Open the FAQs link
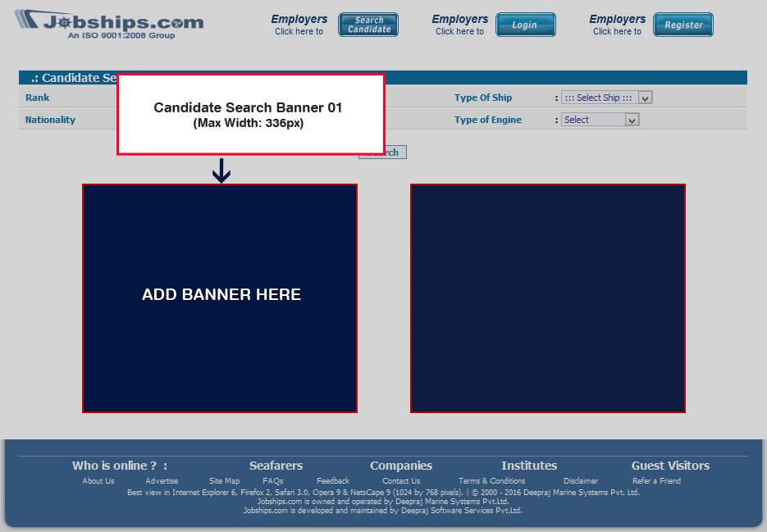Image resolution: width=767 pixels, height=532 pixels. (x=273, y=481)
